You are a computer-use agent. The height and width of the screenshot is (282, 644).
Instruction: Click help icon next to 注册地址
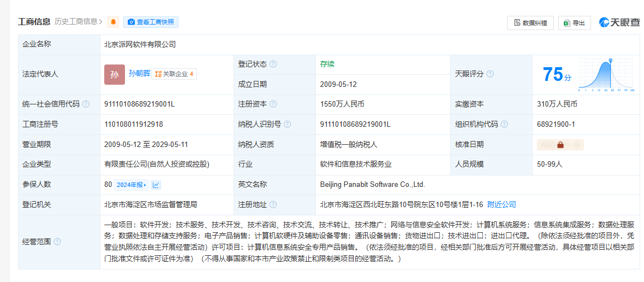(273, 205)
